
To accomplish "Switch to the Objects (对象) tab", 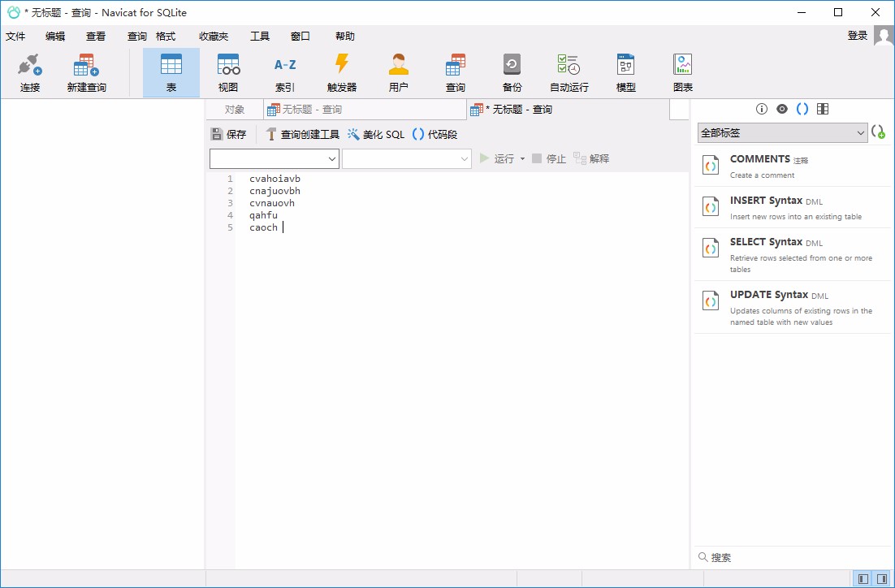I will [235, 110].
